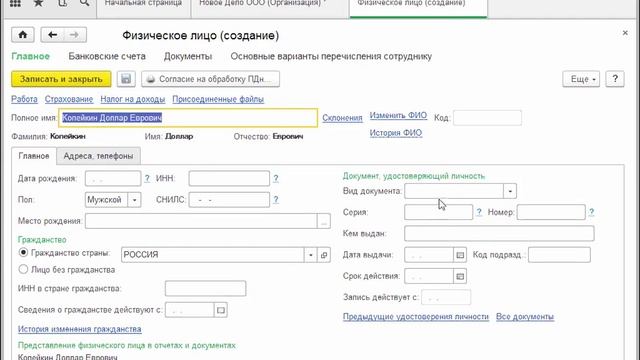This screenshot has height=360, width=640.
Task: Click the СНИЛС input field
Action: [x=229, y=200]
